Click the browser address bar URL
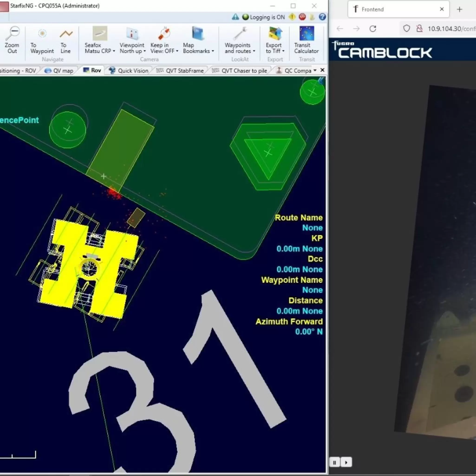The image size is (476, 476). point(451,29)
